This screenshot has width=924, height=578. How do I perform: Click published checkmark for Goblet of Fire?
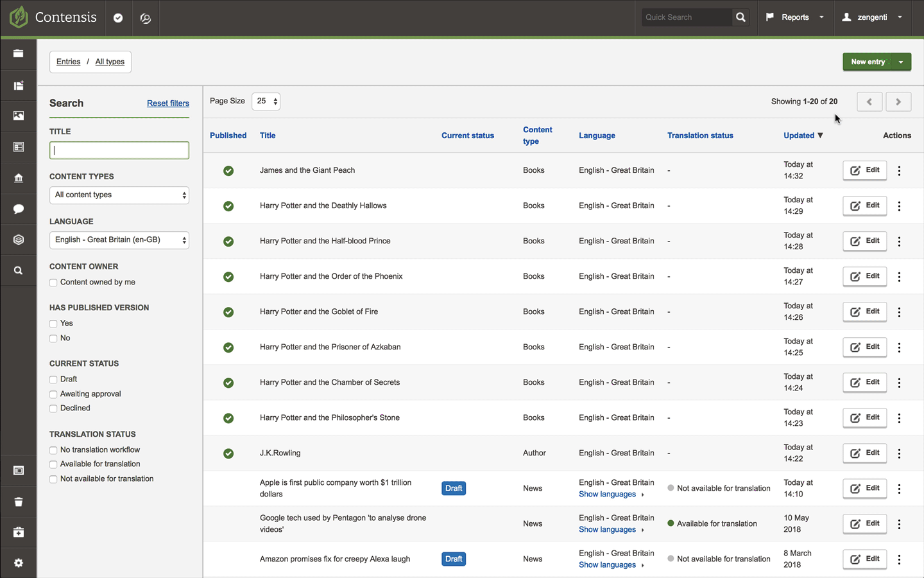pos(228,312)
